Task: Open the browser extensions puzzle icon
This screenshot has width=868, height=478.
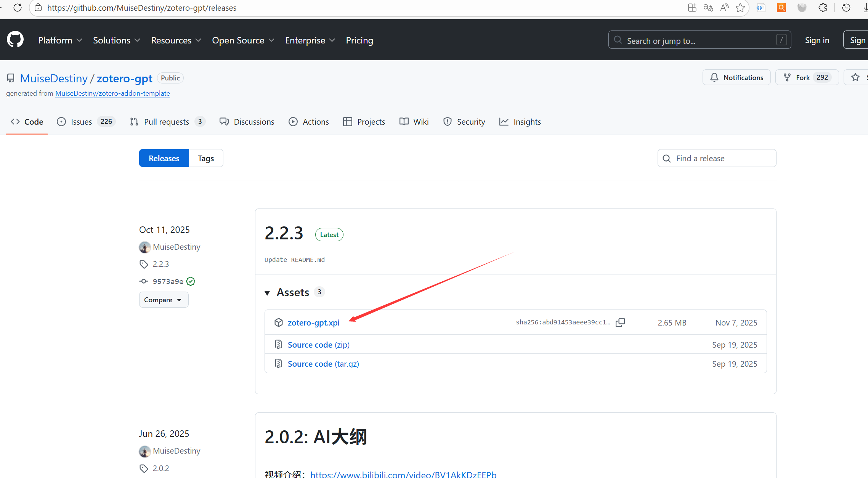Action: (823, 8)
